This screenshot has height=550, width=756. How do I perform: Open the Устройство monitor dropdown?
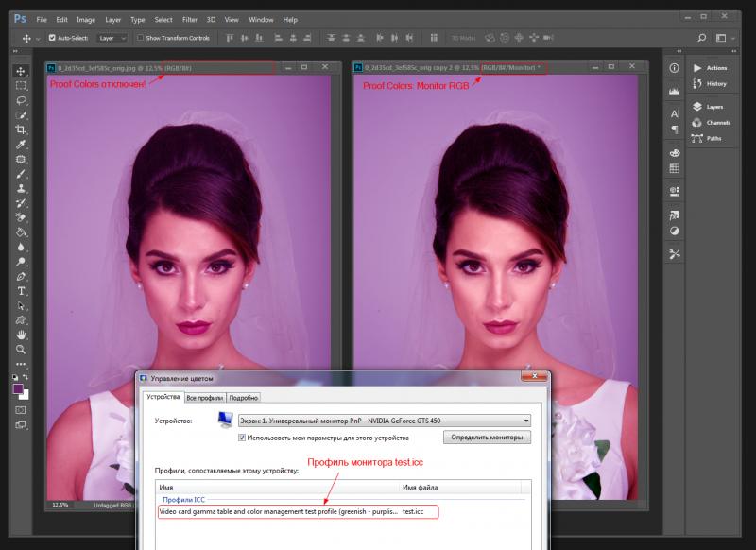click(385, 421)
